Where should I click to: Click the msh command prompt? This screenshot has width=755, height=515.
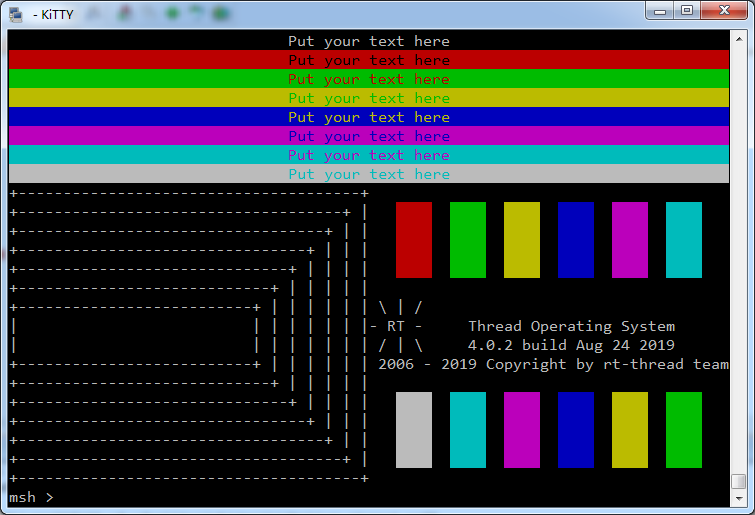pos(31,497)
